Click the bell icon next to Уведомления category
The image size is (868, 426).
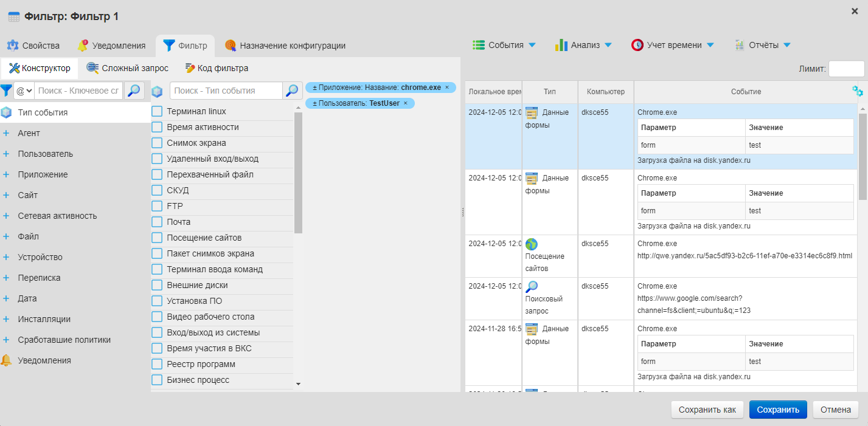point(6,360)
